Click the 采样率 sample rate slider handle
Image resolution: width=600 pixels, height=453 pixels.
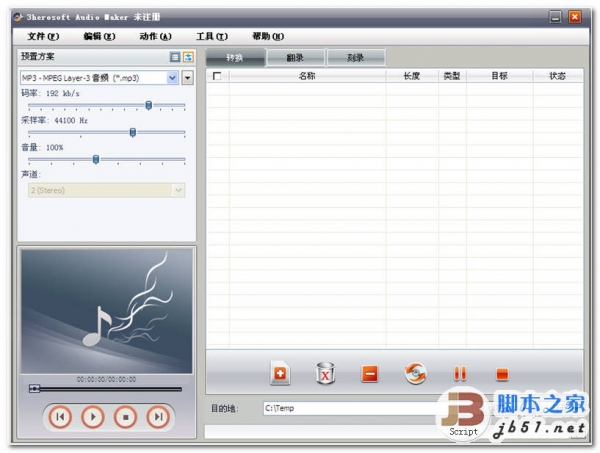(x=133, y=132)
